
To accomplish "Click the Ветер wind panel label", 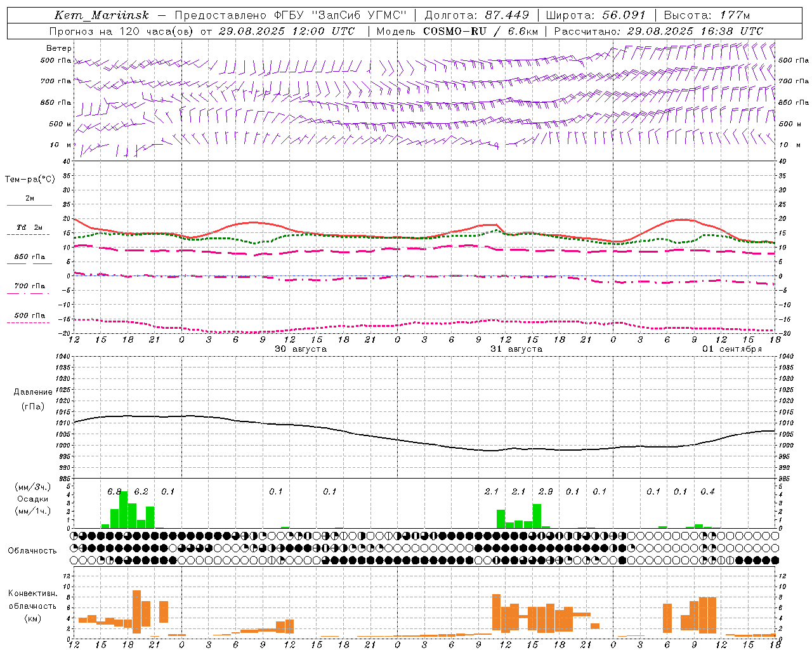I will pos(59,48).
